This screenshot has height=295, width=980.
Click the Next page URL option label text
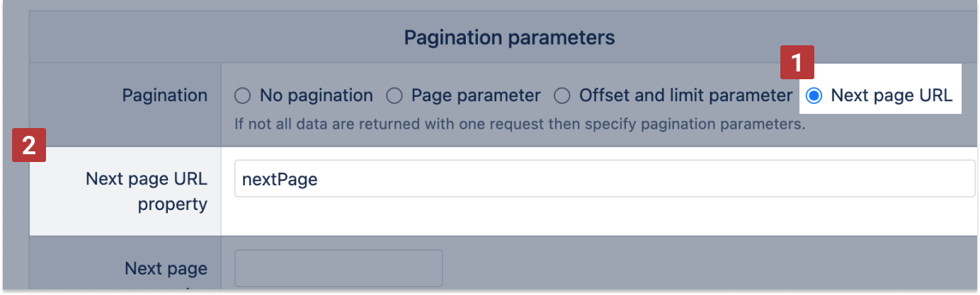click(x=891, y=95)
